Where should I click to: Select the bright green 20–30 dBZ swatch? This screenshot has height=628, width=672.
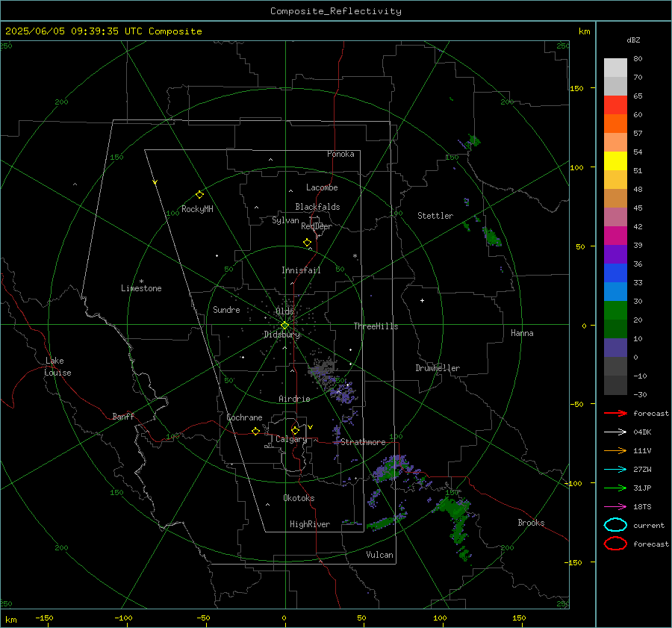click(615, 311)
